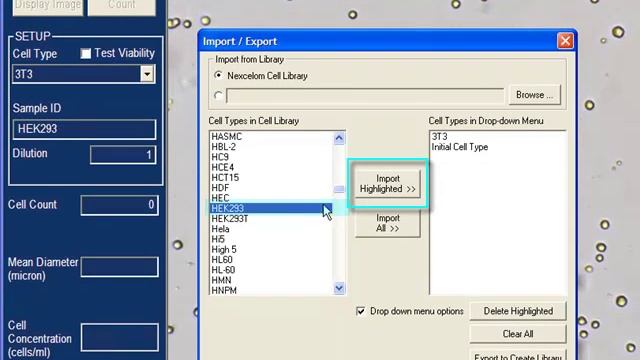Select HL60 in the cell library list

click(271, 260)
